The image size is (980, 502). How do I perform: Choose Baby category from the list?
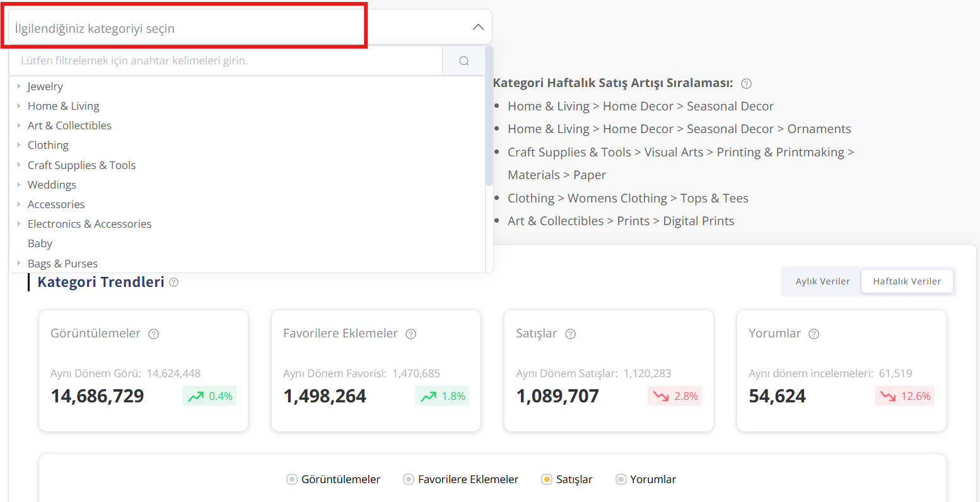tap(40, 243)
